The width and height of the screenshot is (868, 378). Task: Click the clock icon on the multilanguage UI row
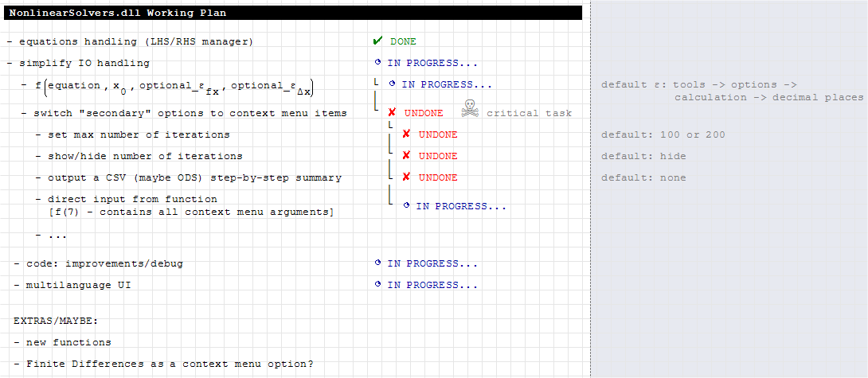coord(377,285)
